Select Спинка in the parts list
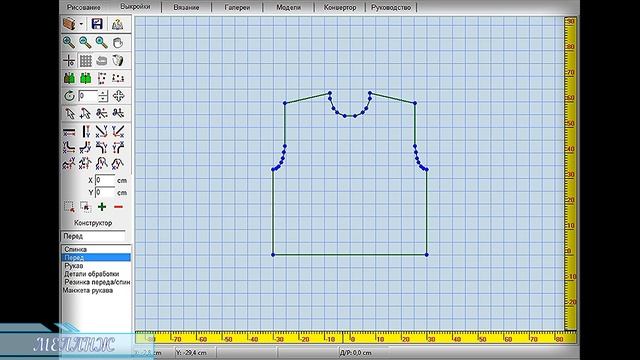 coord(76,249)
